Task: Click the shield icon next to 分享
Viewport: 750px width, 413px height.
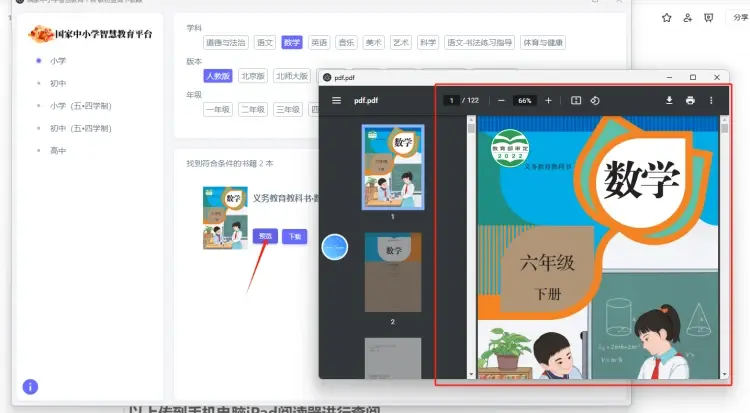Action: point(708,18)
